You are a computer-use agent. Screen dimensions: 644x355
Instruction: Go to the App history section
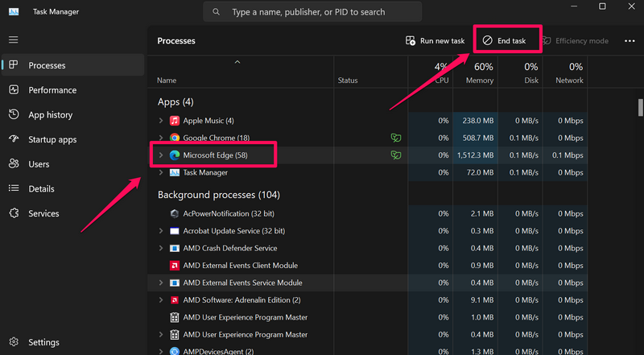[50, 115]
